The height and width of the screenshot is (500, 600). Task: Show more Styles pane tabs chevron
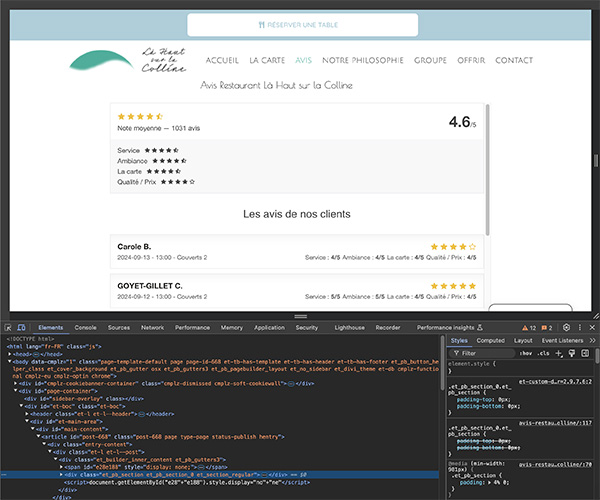pyautogui.click(x=592, y=340)
